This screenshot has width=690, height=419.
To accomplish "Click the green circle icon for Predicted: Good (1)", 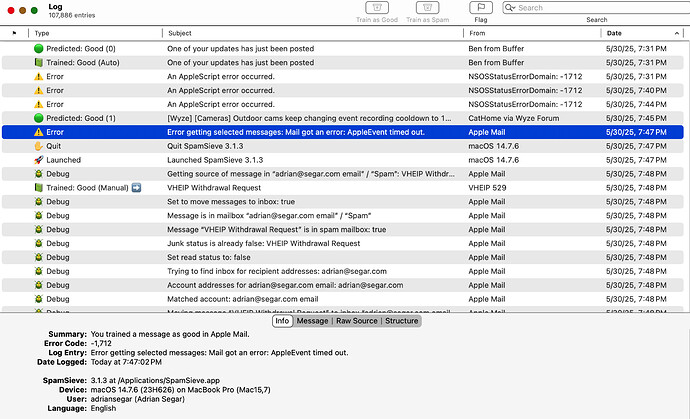I will point(39,118).
